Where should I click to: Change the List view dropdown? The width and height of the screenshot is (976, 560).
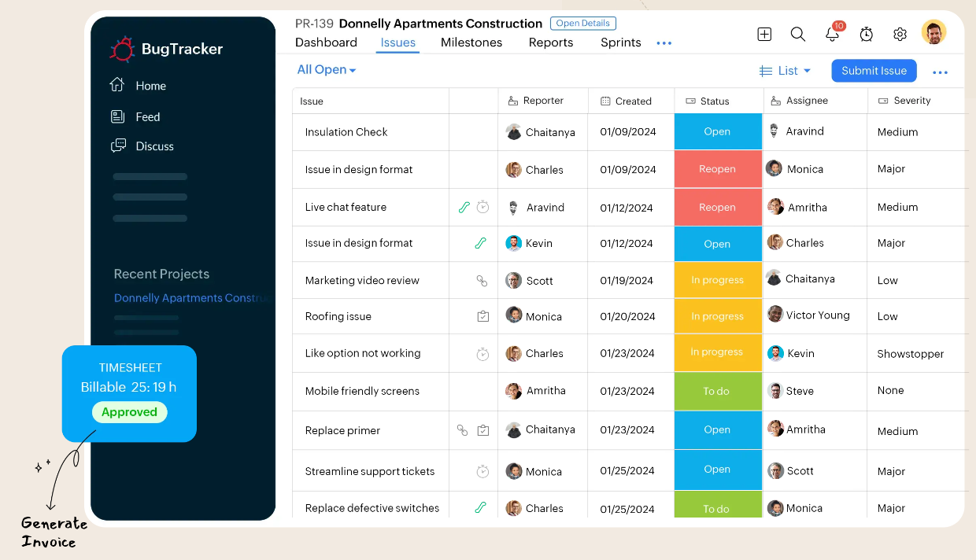(786, 70)
